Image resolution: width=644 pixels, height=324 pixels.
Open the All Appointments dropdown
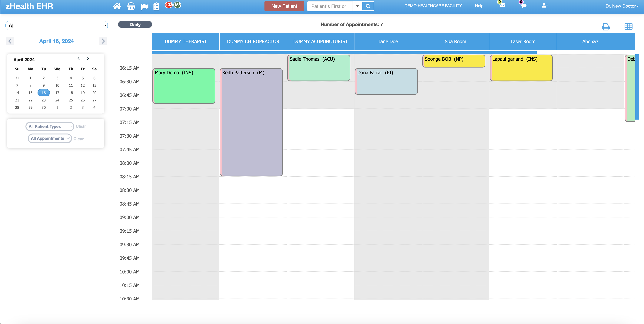click(49, 138)
